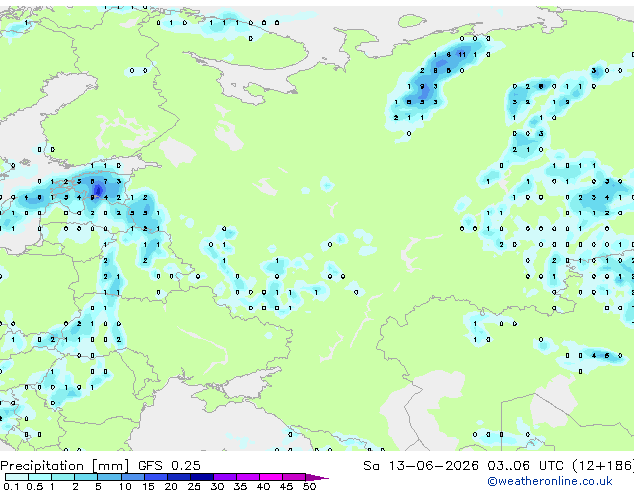Image resolution: width=634 pixels, height=490 pixels.
Task: Click the arrow tip above 50 on legend
Action: coord(317,478)
